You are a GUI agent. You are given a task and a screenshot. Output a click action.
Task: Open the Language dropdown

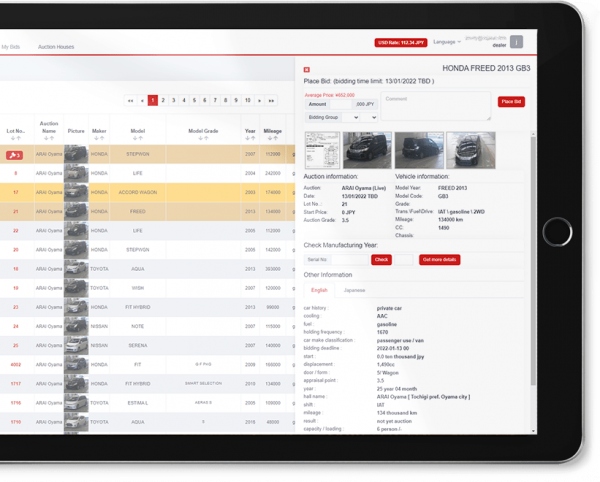click(x=447, y=42)
